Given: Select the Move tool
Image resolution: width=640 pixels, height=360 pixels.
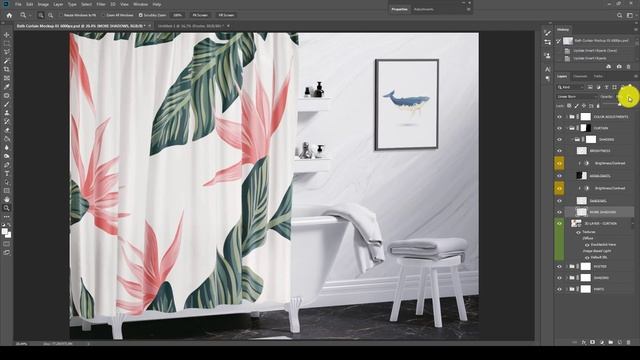Looking at the screenshot, I should pos(7,35).
